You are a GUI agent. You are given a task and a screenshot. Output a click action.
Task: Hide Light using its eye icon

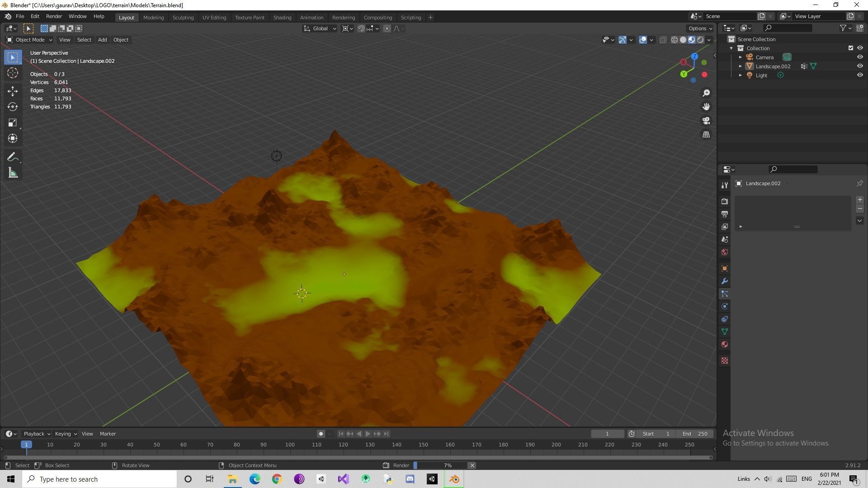(860, 75)
